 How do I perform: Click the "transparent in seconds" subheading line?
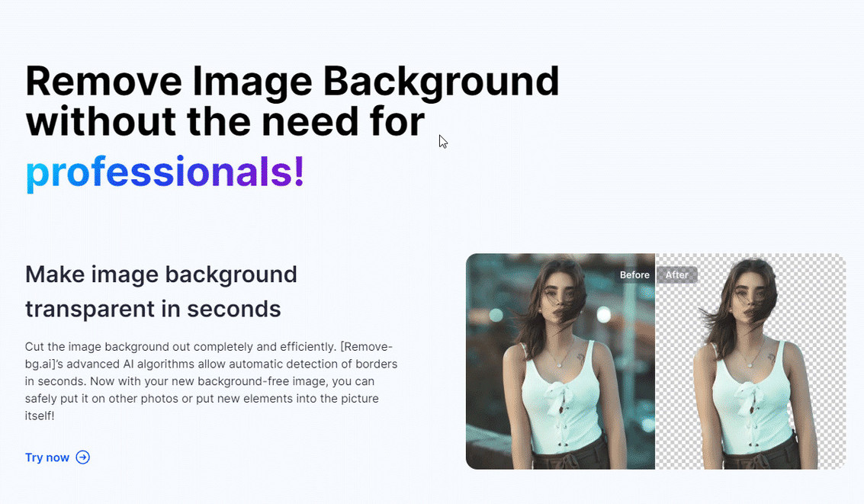(153, 310)
